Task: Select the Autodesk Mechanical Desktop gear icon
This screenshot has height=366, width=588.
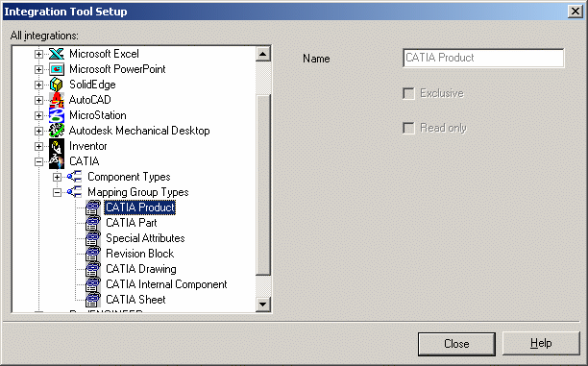Action: click(57, 131)
